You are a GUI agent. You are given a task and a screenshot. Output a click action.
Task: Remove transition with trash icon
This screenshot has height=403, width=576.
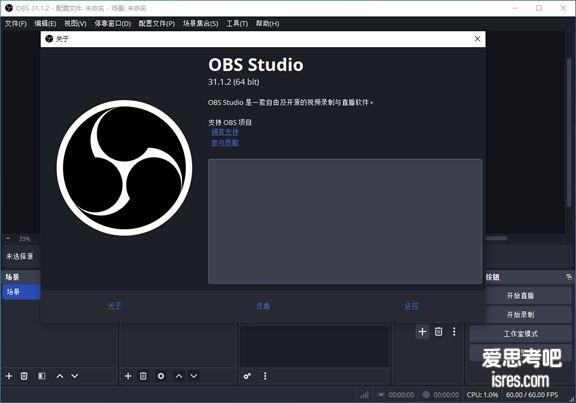(x=438, y=332)
